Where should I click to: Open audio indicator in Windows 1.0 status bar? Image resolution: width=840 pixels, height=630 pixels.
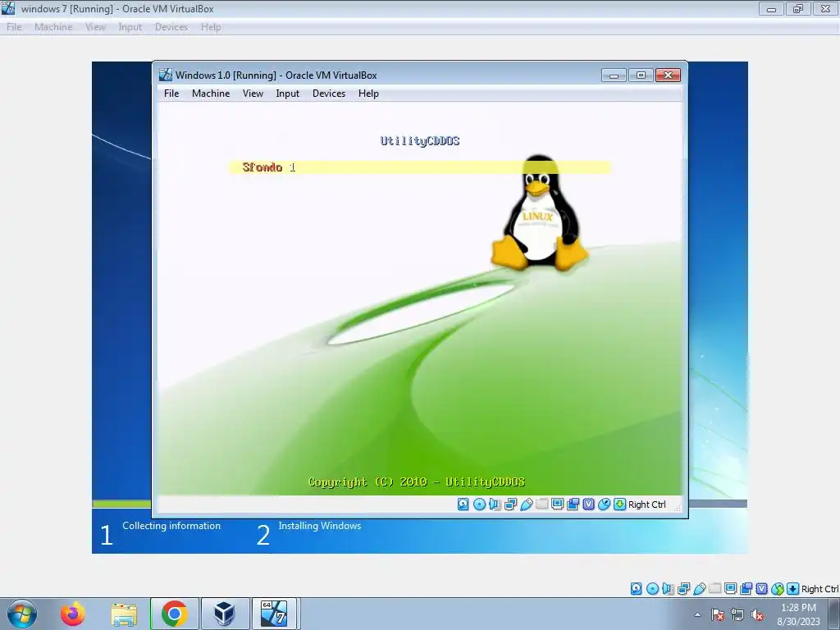point(495,504)
